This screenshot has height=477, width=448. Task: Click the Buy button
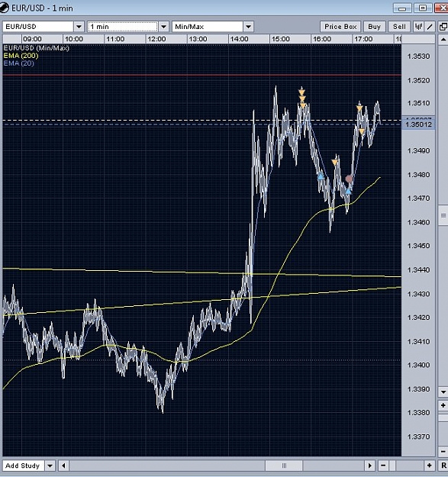(x=374, y=27)
